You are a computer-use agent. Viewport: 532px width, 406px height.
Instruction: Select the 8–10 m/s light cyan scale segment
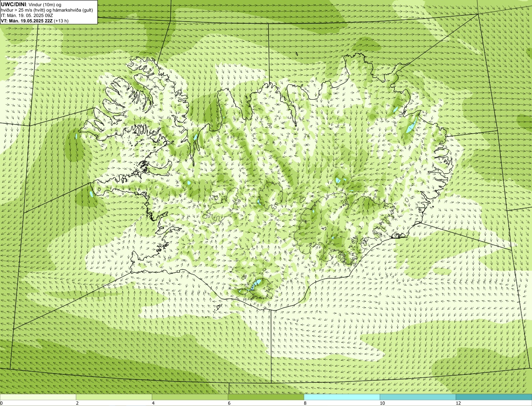click(x=342, y=397)
